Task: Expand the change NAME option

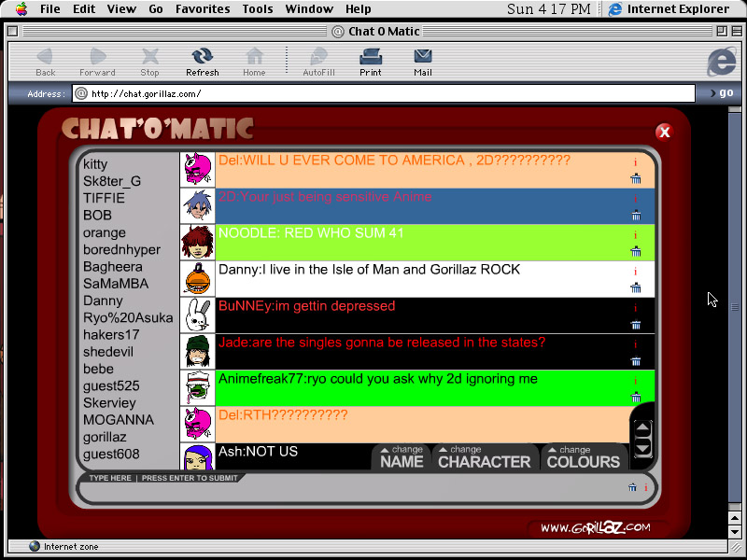Action: point(402,457)
